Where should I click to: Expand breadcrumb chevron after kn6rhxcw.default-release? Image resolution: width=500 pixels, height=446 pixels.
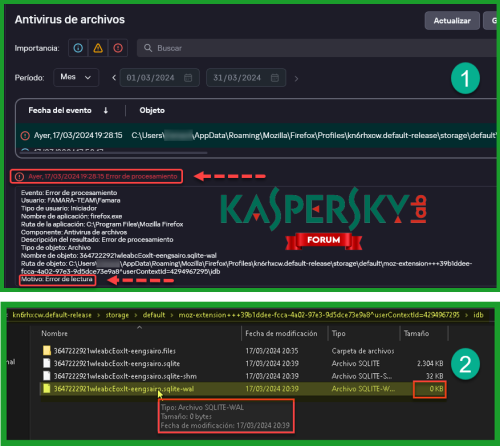(98, 315)
